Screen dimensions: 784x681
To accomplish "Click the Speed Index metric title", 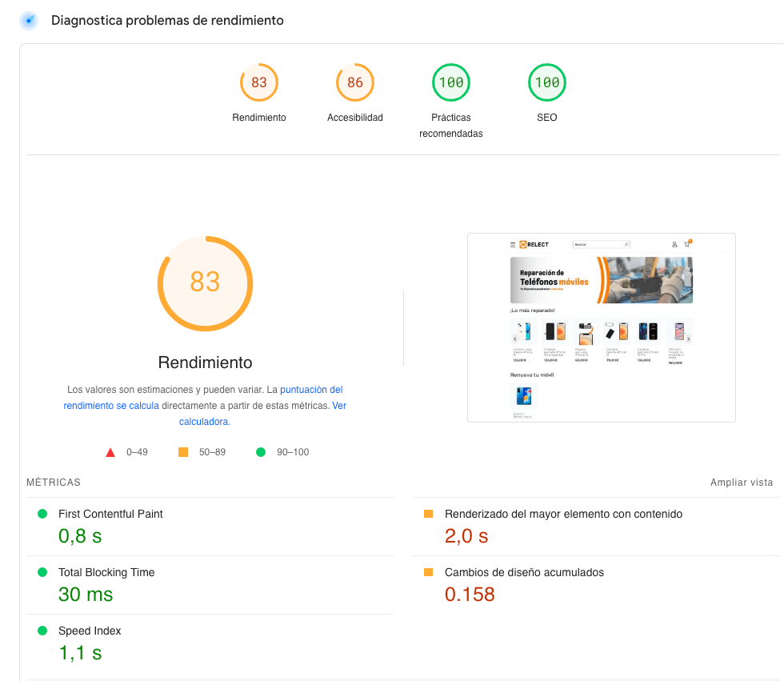I will [x=90, y=631].
